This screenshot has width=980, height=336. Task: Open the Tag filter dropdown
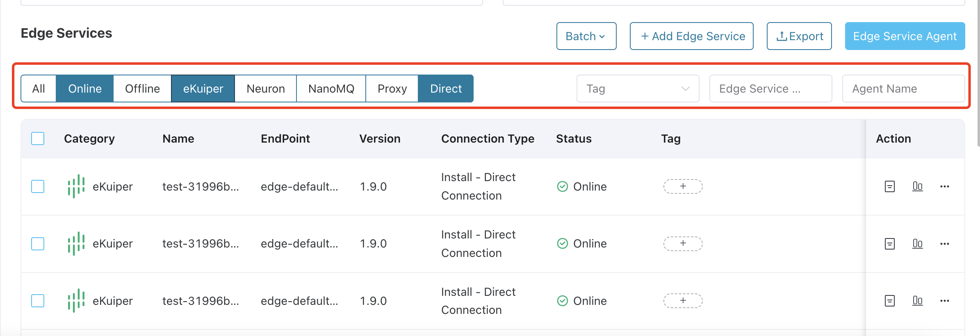click(x=638, y=89)
